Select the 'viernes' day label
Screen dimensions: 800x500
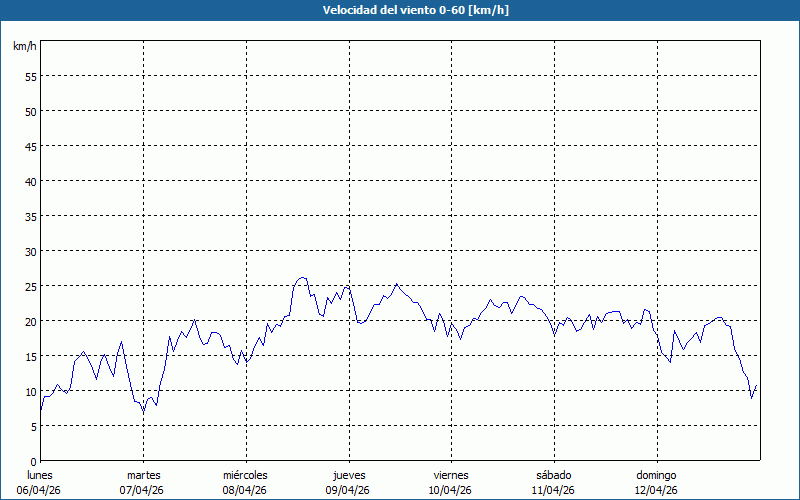tap(450, 475)
